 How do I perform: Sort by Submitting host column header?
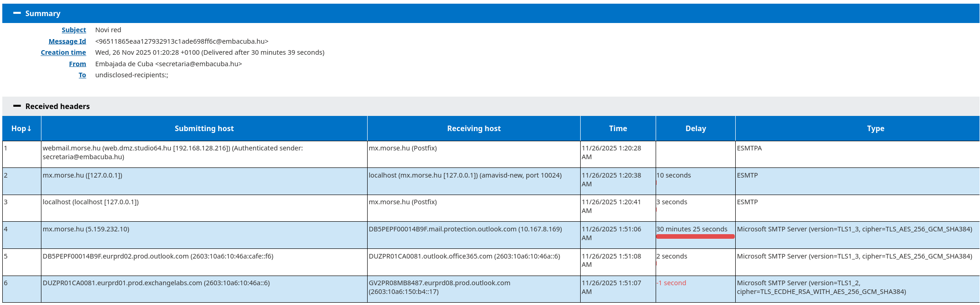pos(204,129)
